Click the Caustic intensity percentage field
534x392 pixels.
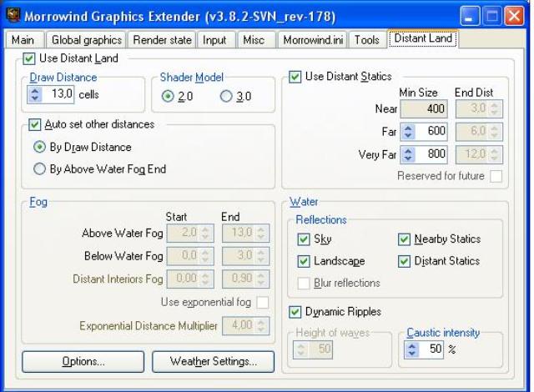(x=432, y=350)
